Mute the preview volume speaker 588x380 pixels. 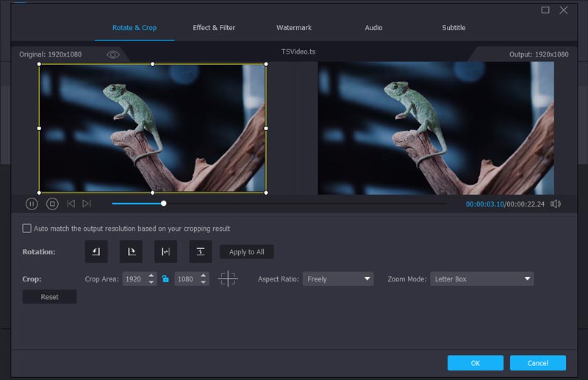pos(556,204)
